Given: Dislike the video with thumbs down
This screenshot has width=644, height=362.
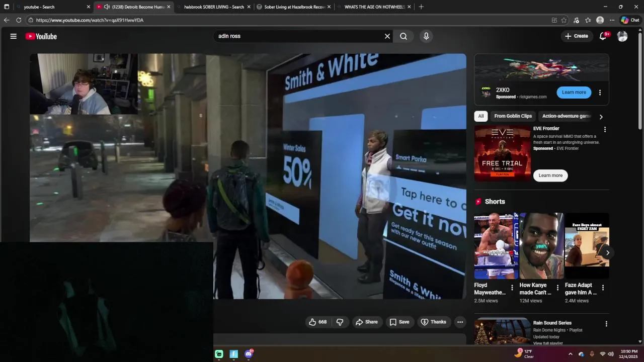Looking at the screenshot, I should click(340, 322).
